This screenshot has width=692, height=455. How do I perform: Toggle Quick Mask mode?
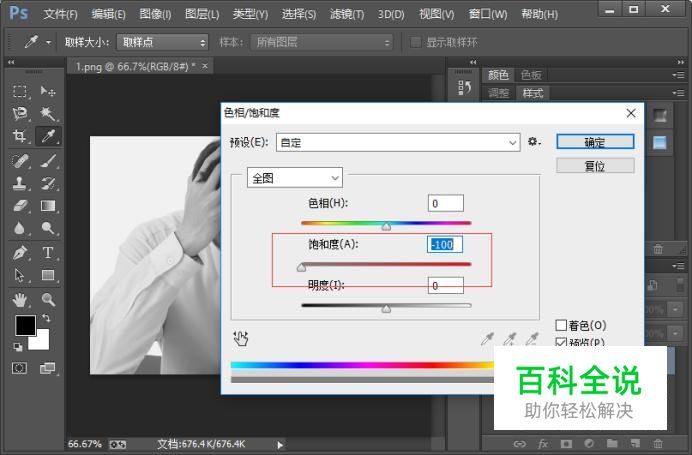pos(19,368)
